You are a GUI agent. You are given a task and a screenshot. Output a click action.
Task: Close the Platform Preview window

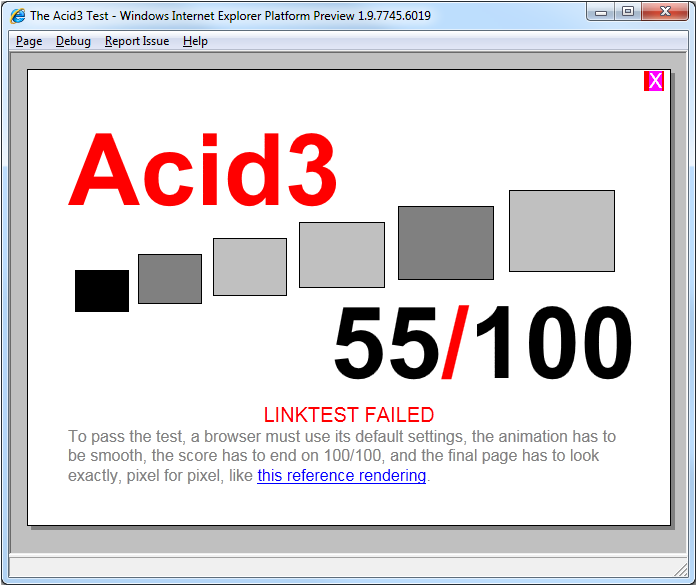click(x=665, y=12)
